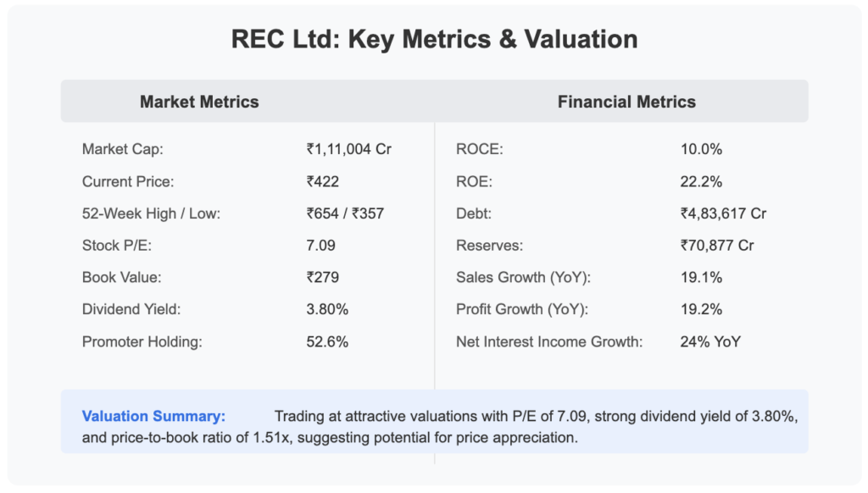The image size is (868, 493).
Task: Click the 'Net Interest Income Growth:' label
Action: 549,342
